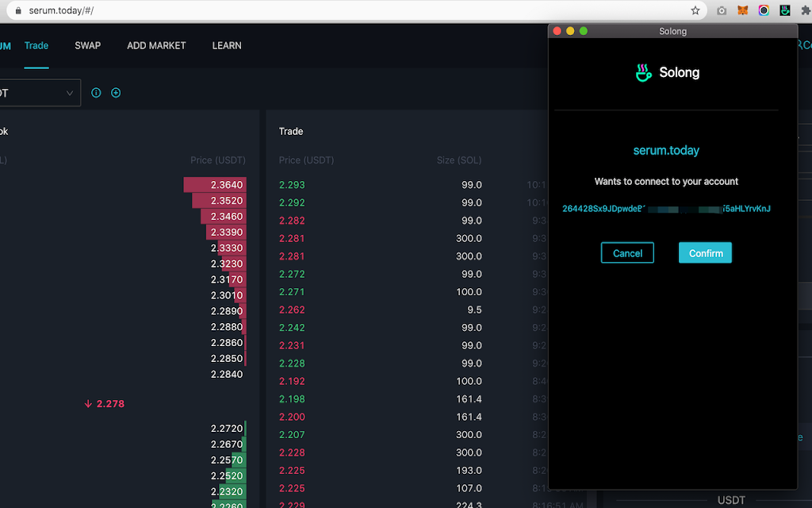This screenshot has width=812, height=508.
Task: Click the Solong cup logo in popup
Action: [x=643, y=72]
